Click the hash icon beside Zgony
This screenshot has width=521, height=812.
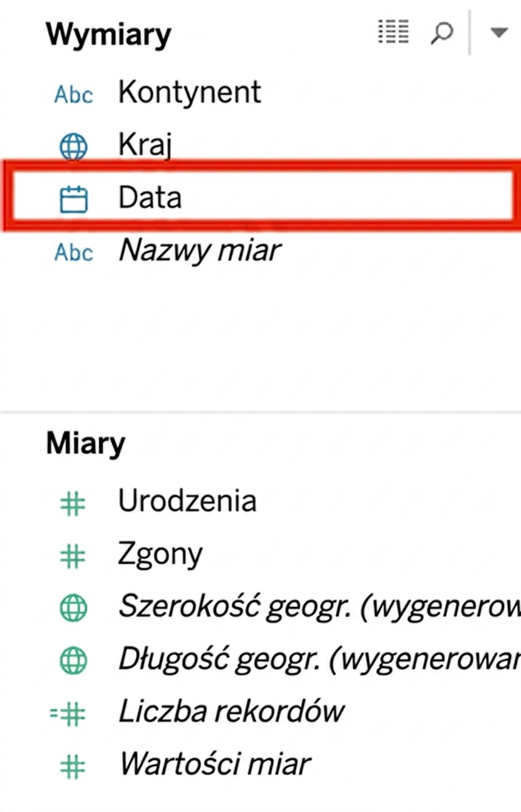pos(73,556)
